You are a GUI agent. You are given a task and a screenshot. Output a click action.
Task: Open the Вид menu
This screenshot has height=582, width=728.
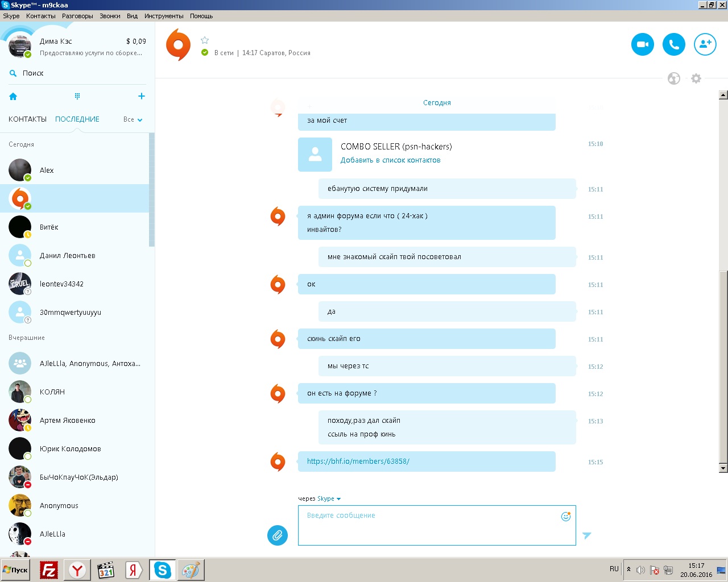coord(132,16)
